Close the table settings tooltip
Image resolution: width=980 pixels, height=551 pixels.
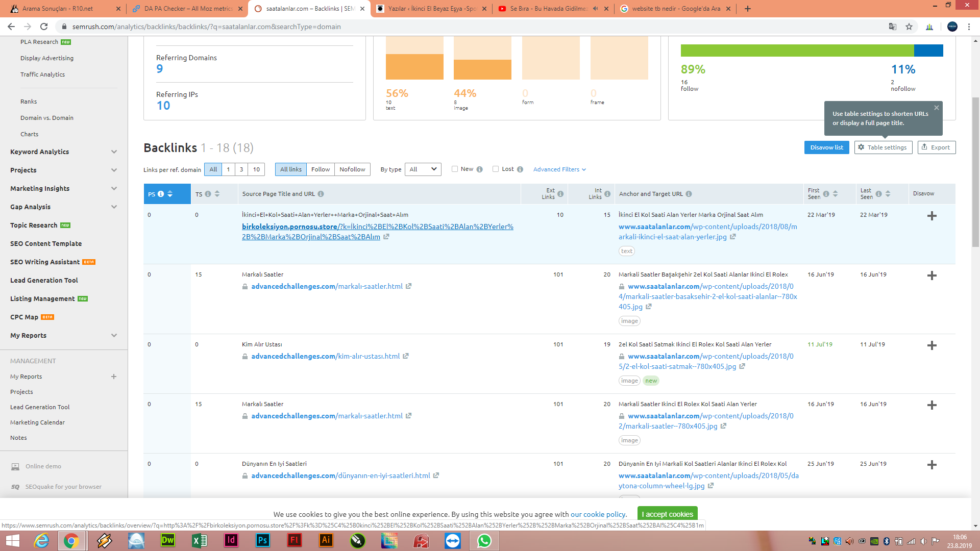pos(937,108)
